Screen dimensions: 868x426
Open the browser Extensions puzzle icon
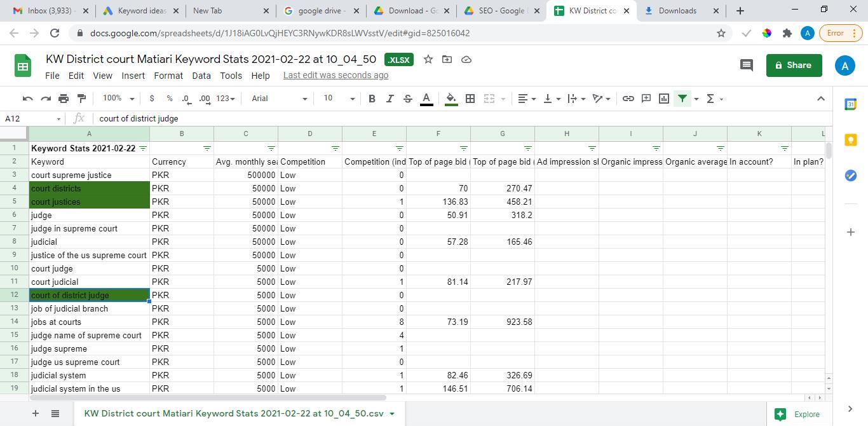[x=787, y=33]
